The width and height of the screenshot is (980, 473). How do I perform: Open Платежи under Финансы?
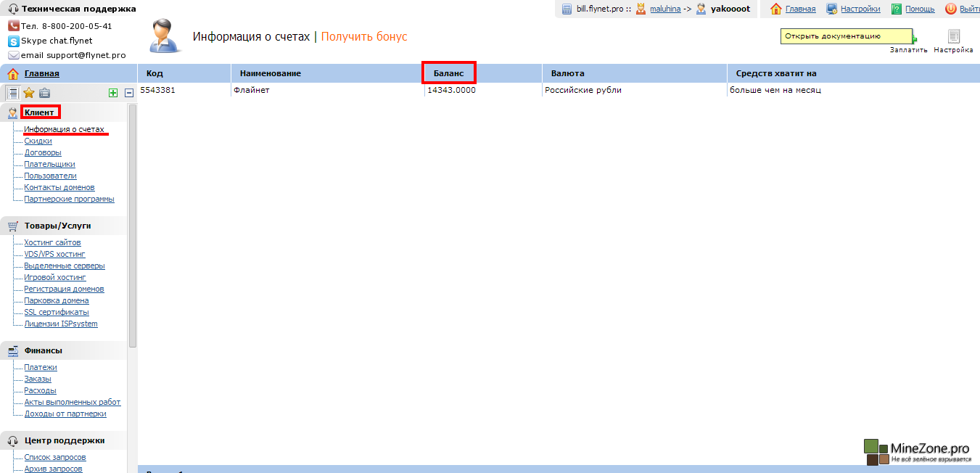point(41,367)
